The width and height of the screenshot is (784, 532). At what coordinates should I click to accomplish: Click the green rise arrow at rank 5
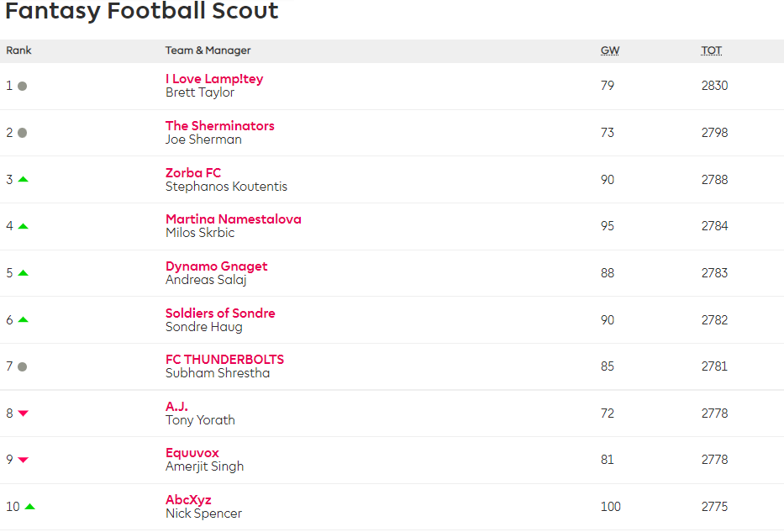(x=23, y=273)
